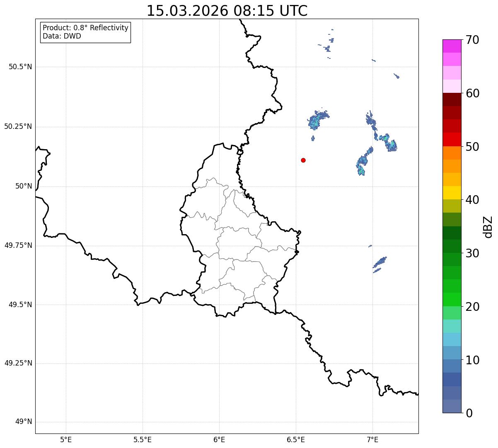The height and width of the screenshot is (448, 498).
Task: Click longitude label 5°E
Action: pos(66,440)
